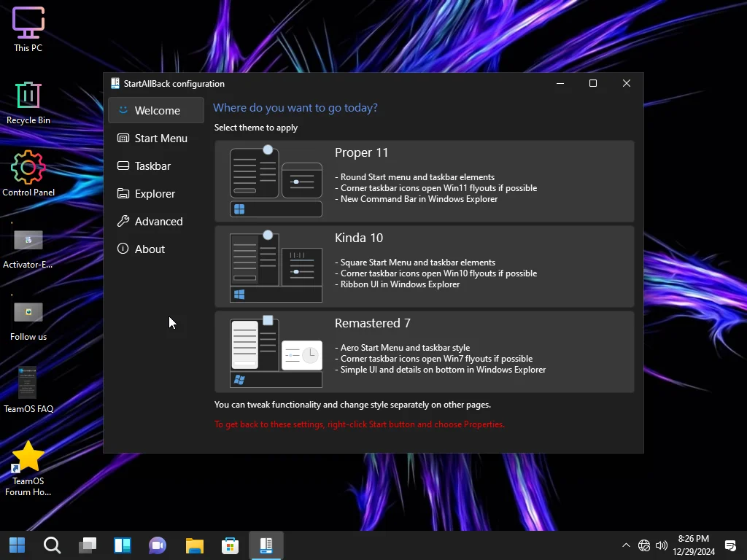Show hidden tray icons chevron

point(626,545)
